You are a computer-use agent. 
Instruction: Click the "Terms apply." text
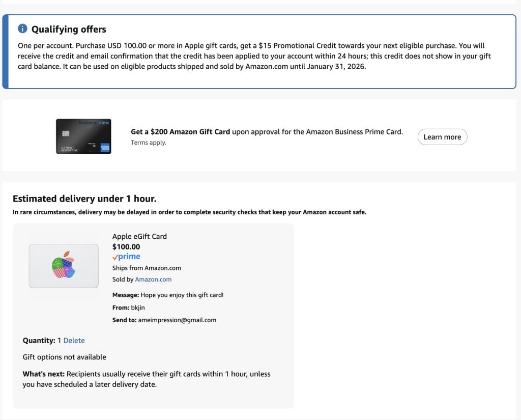click(149, 143)
